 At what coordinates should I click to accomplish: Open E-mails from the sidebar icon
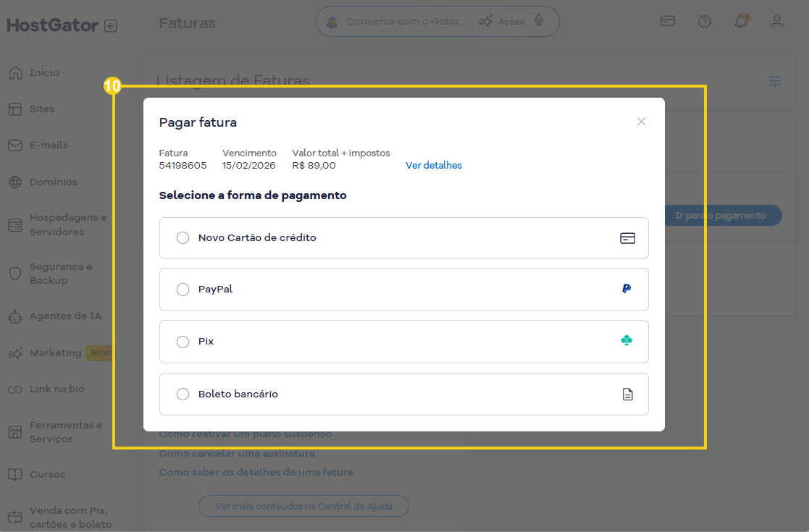[x=14, y=145]
